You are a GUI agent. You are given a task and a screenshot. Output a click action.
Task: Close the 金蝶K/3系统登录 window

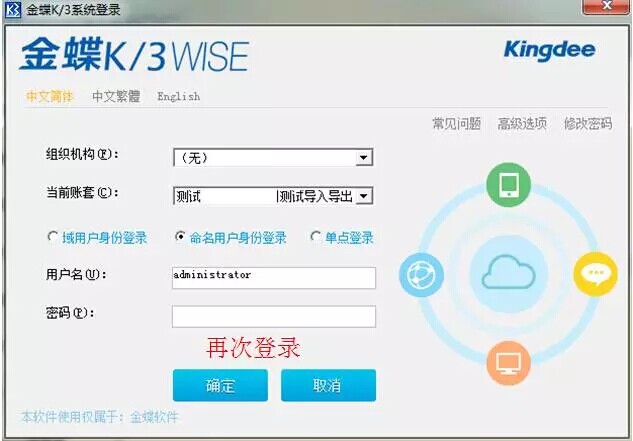[x=606, y=6]
